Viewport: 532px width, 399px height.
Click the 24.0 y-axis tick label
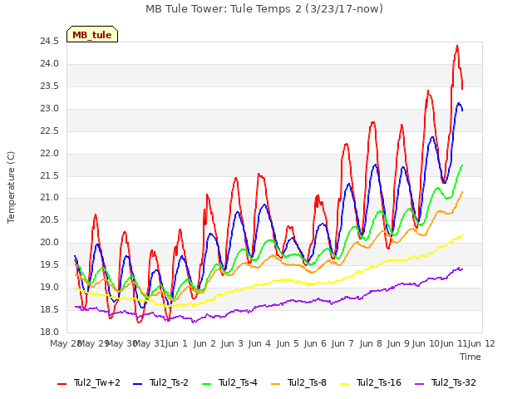coord(50,64)
